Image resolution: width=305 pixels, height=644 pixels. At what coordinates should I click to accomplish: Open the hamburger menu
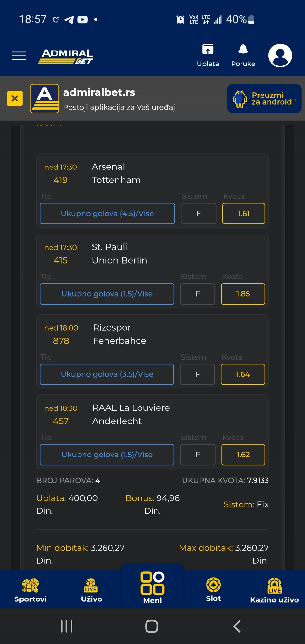(19, 56)
